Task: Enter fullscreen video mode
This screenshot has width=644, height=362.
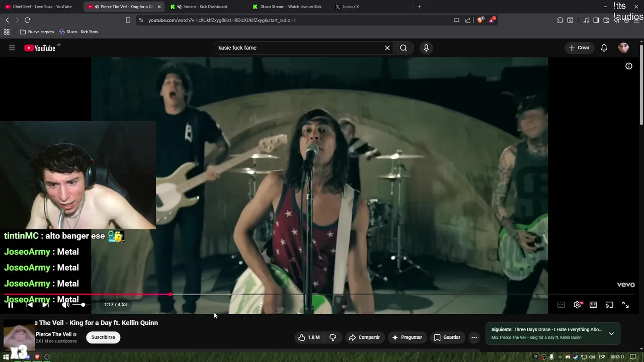Action: point(625,305)
